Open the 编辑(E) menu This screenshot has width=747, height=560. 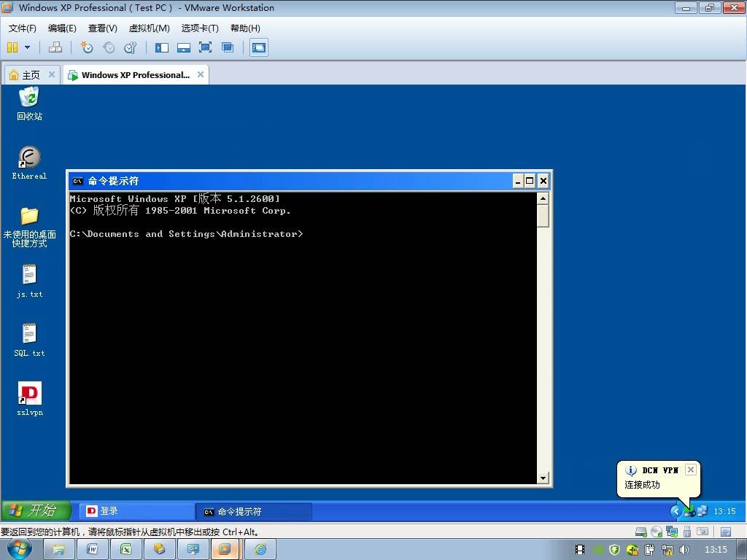pos(62,28)
